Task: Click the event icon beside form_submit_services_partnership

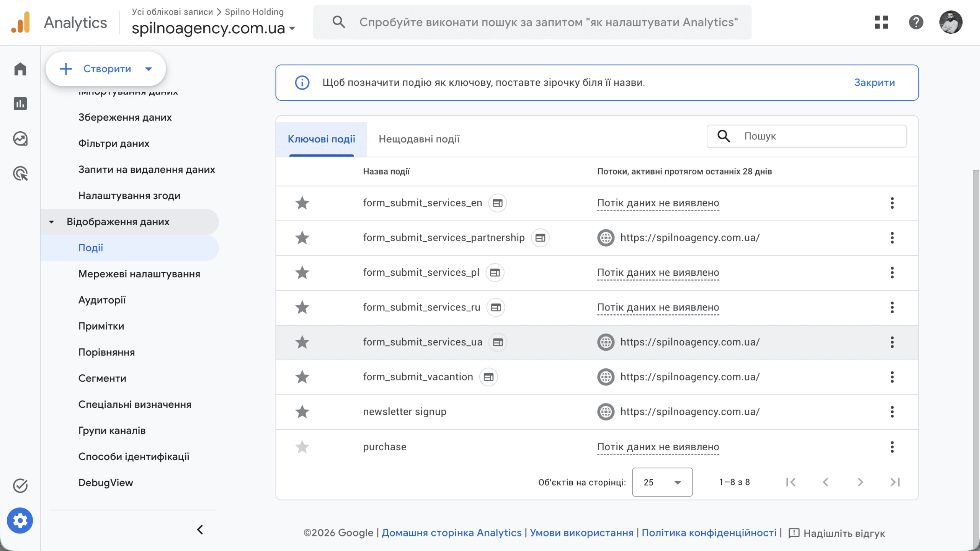Action: coord(540,238)
